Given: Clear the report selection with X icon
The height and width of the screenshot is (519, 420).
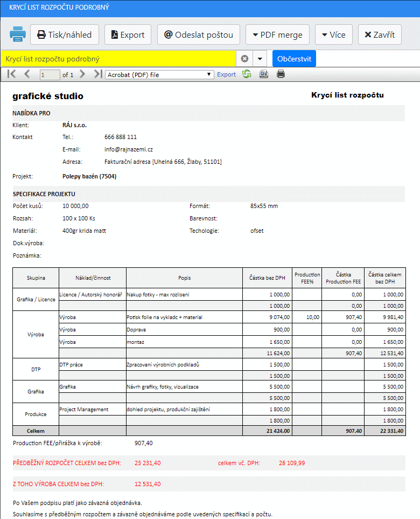Looking at the screenshot, I should pyautogui.click(x=244, y=59).
